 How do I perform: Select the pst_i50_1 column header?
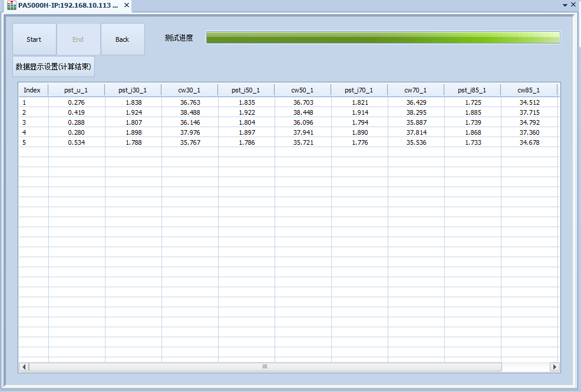246,90
